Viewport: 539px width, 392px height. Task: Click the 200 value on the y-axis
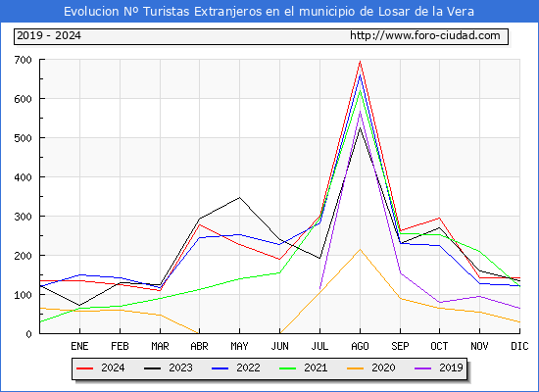click(24, 256)
